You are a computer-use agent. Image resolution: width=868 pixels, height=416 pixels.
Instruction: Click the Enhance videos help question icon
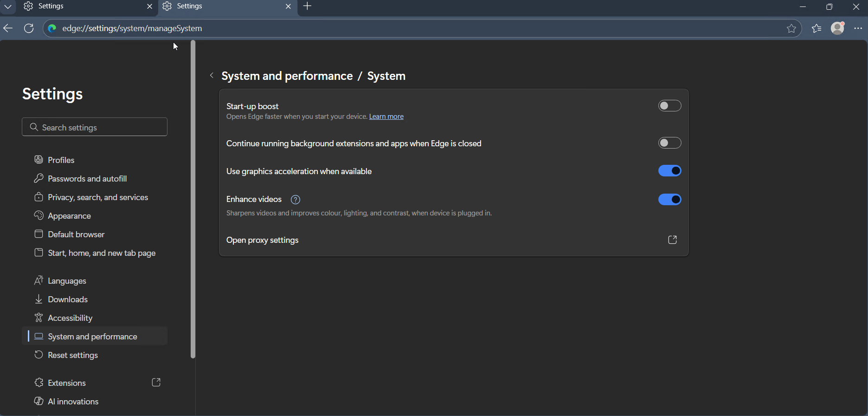click(296, 200)
